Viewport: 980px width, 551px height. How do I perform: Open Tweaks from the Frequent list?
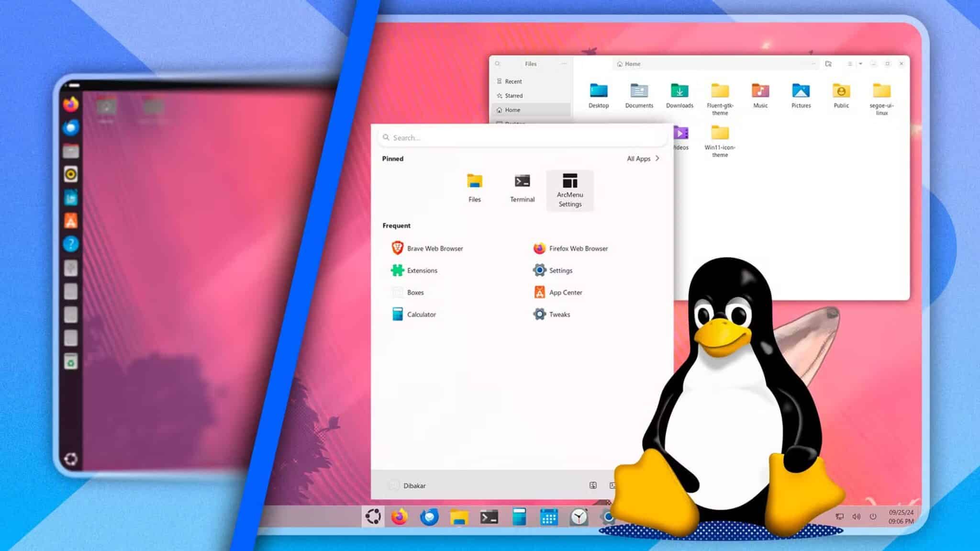tap(552, 315)
